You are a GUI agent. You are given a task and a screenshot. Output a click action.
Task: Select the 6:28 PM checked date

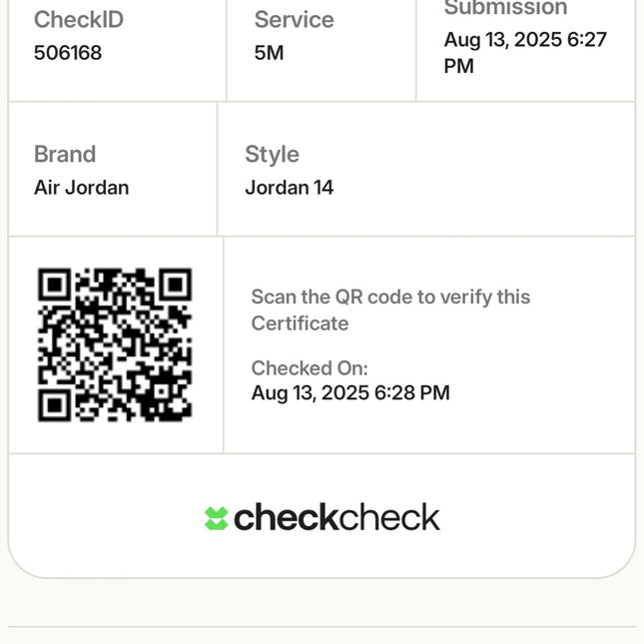pos(350,393)
